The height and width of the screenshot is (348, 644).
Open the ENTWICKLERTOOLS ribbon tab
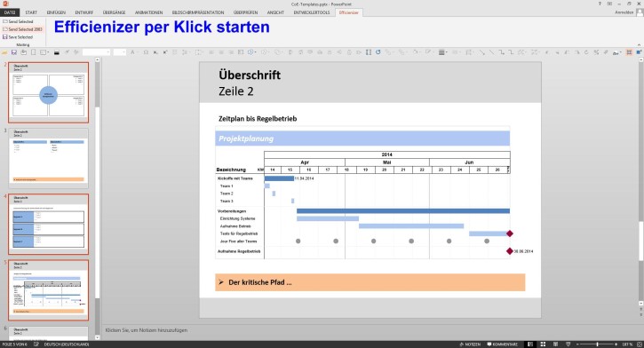click(x=312, y=12)
